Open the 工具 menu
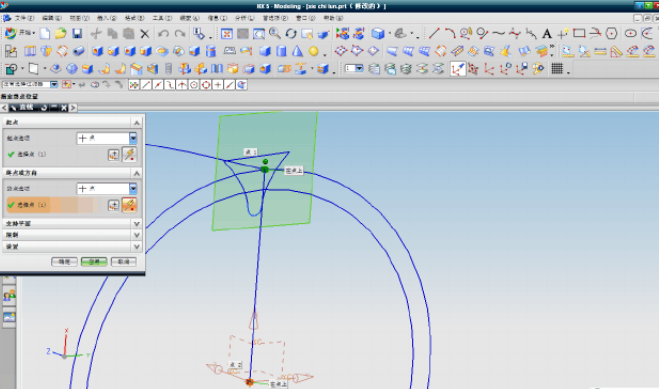This screenshot has width=659, height=389. click(162, 18)
